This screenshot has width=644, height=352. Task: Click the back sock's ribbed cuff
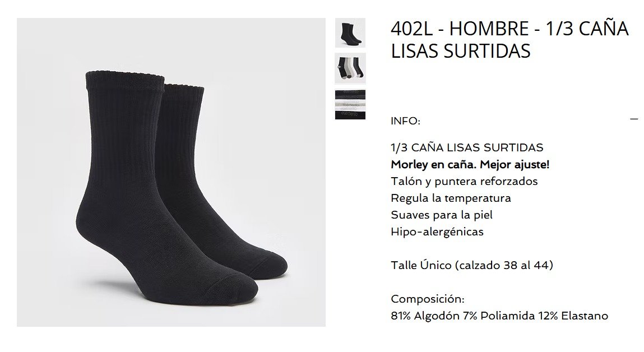184,92
